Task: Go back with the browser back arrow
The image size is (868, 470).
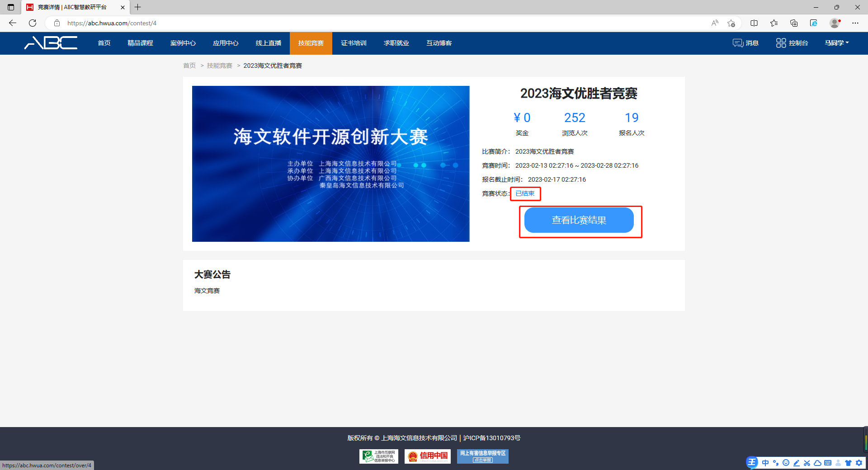Action: coord(13,23)
